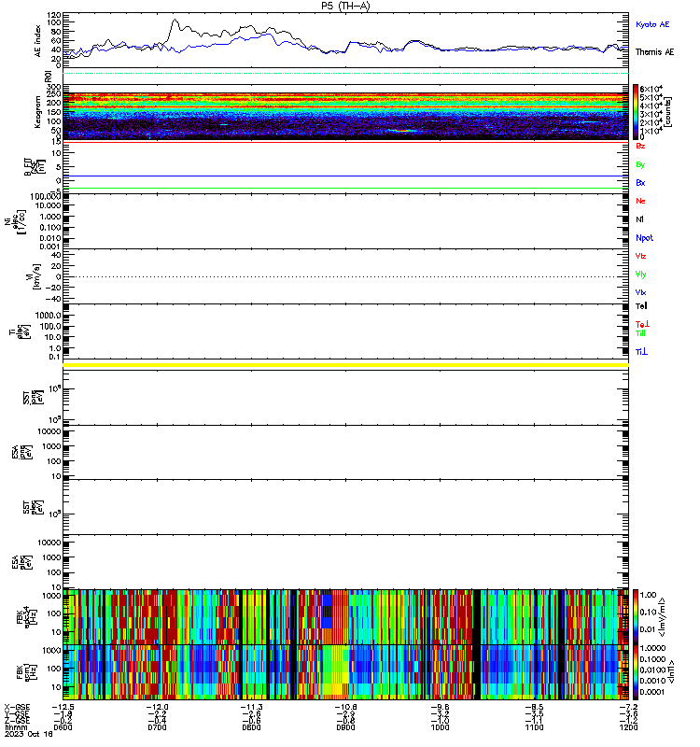Click the "0.0001" magnetic color bar tick
This screenshot has width=700, height=747.
point(651,692)
